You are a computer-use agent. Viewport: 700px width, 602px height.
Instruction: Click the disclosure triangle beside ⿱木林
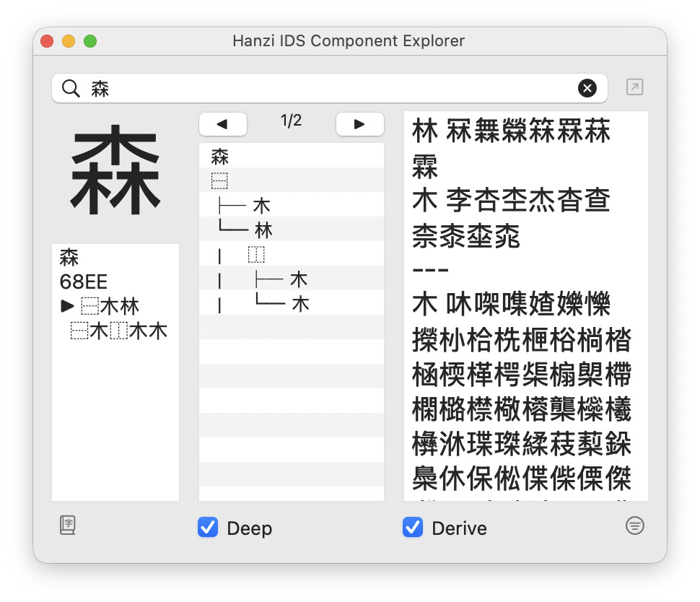click(x=67, y=306)
